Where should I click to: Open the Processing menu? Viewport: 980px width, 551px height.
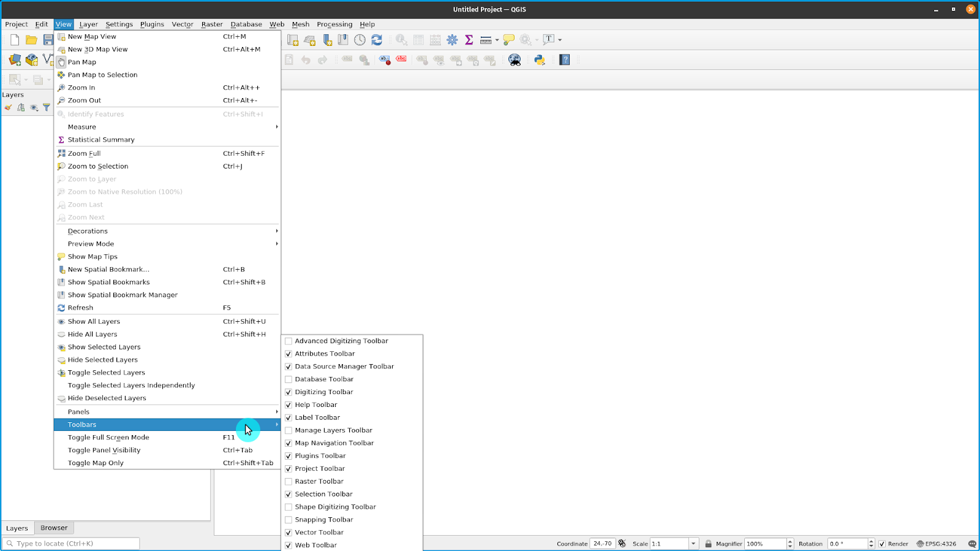pos(334,25)
